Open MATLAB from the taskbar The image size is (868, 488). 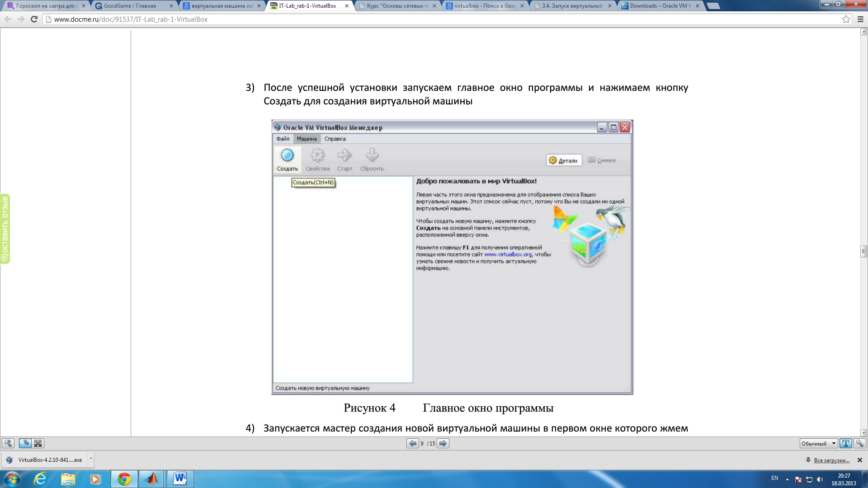(x=152, y=479)
